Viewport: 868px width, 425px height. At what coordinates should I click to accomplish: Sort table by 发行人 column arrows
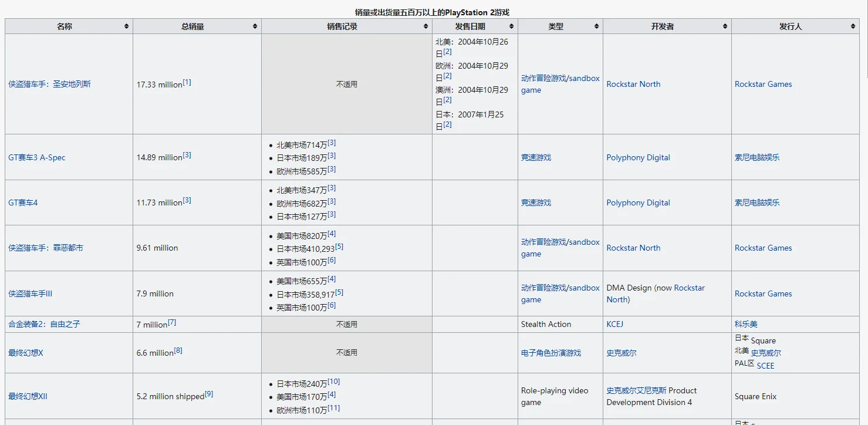click(x=853, y=26)
